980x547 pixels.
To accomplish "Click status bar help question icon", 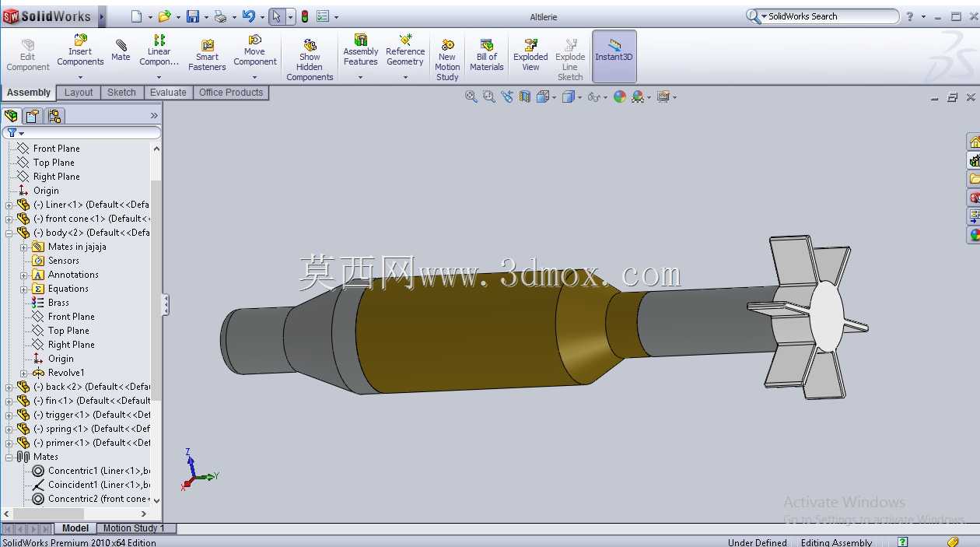I will point(902,542).
